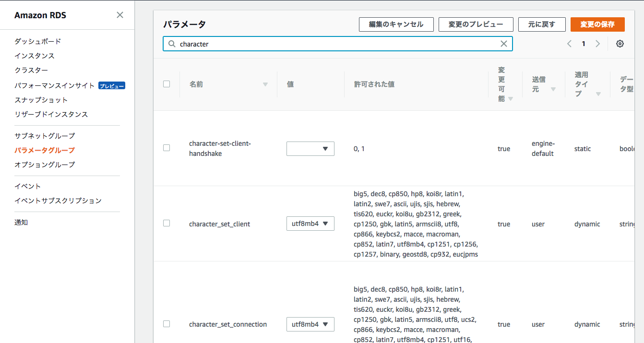Open スナップショット in sidebar

(x=41, y=100)
